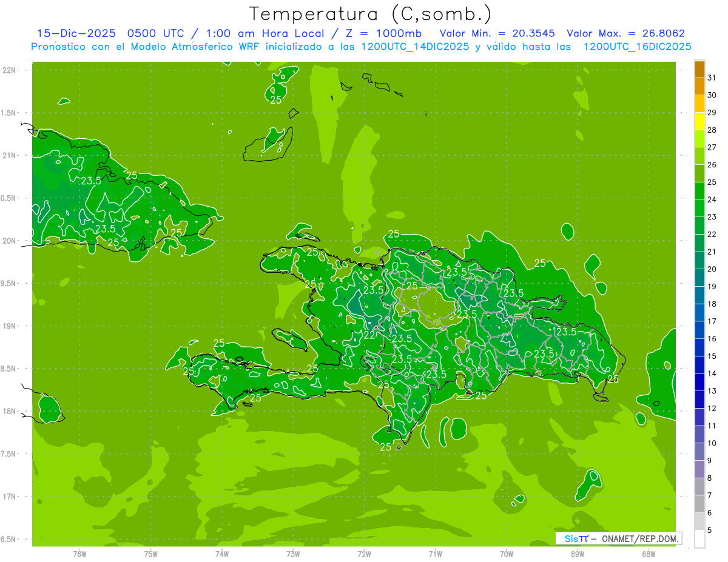Click the legend value '25'
The image size is (728, 562).
click(x=712, y=182)
